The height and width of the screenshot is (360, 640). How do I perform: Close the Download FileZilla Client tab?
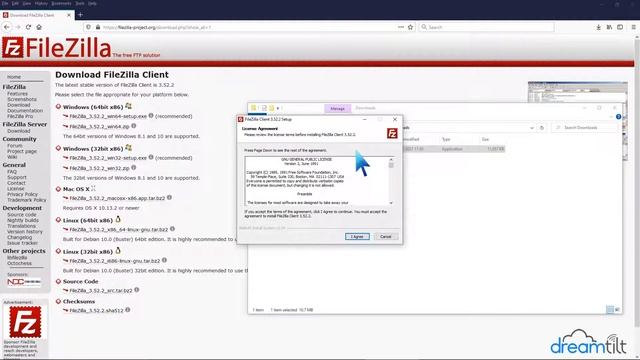(x=69, y=15)
